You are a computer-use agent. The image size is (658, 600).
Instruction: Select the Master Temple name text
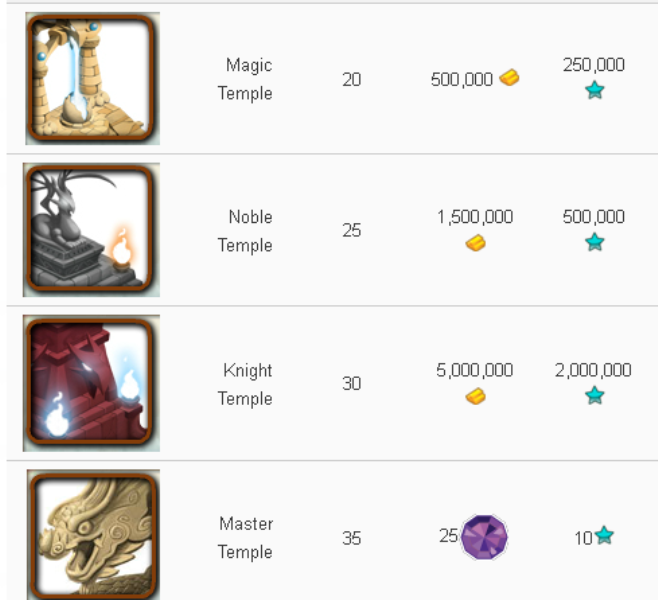pyautogui.click(x=245, y=537)
